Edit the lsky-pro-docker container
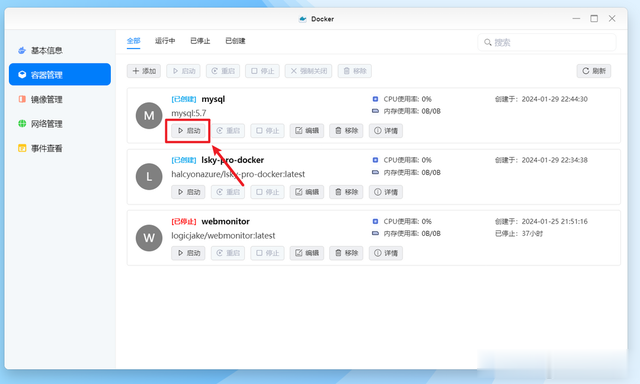This screenshot has height=384, width=640. coord(307,192)
